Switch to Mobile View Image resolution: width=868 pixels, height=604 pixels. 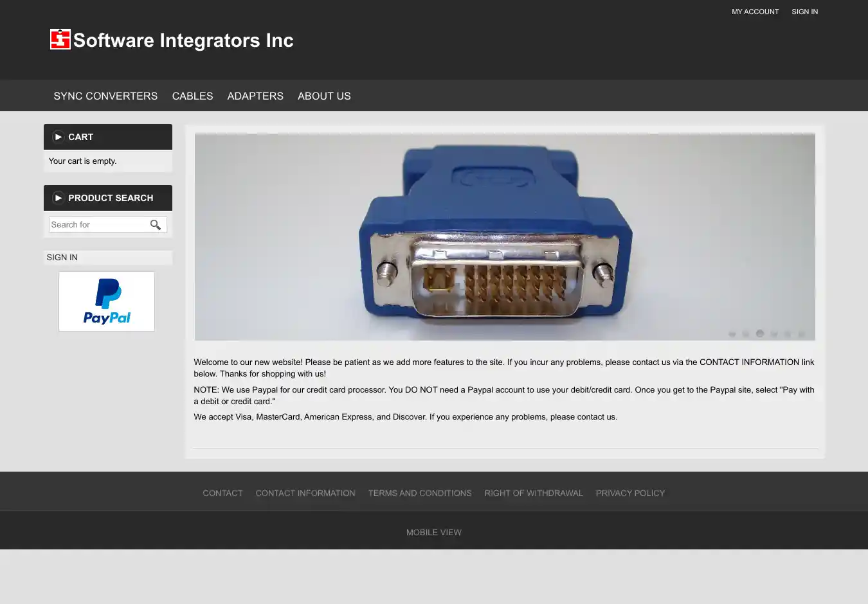coord(434,533)
